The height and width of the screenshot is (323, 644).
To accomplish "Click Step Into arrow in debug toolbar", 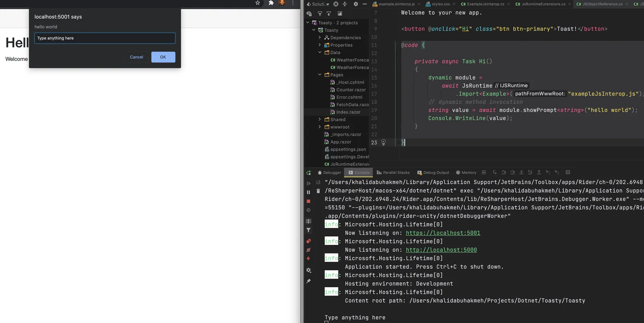I will click(x=521, y=172).
